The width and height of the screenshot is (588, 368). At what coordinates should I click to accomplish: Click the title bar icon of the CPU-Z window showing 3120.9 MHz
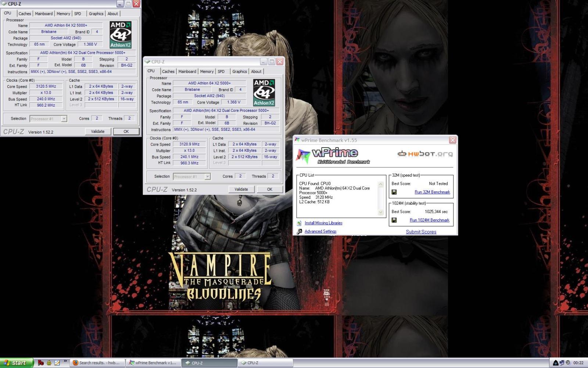click(147, 61)
